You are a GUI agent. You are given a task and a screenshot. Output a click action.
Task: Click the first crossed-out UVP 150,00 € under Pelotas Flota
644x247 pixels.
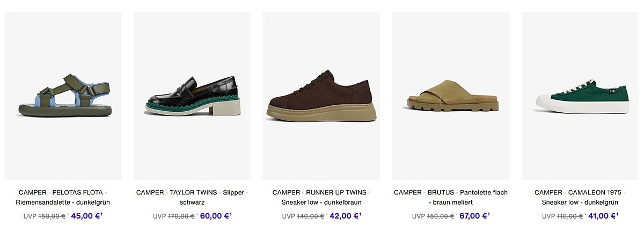click(45, 216)
